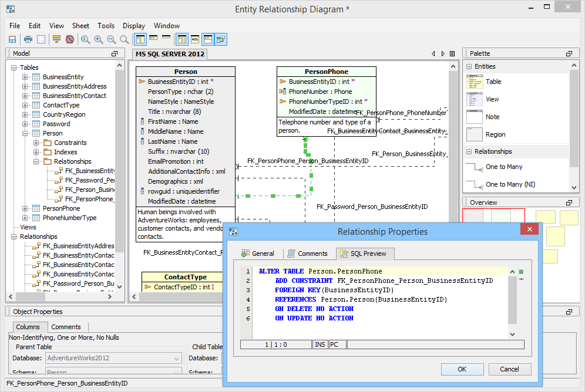Collapse the Entities section in Palette
Screen dimensions: 585x392
(469, 67)
